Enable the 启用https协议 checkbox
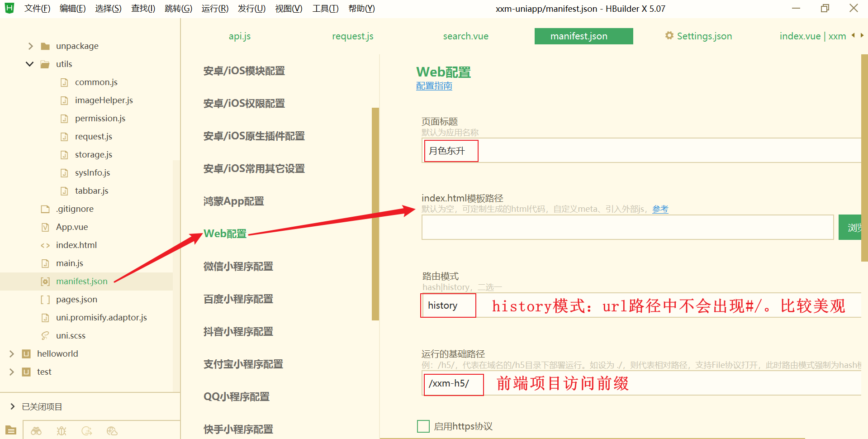Image resolution: width=868 pixels, height=439 pixels. [423, 426]
